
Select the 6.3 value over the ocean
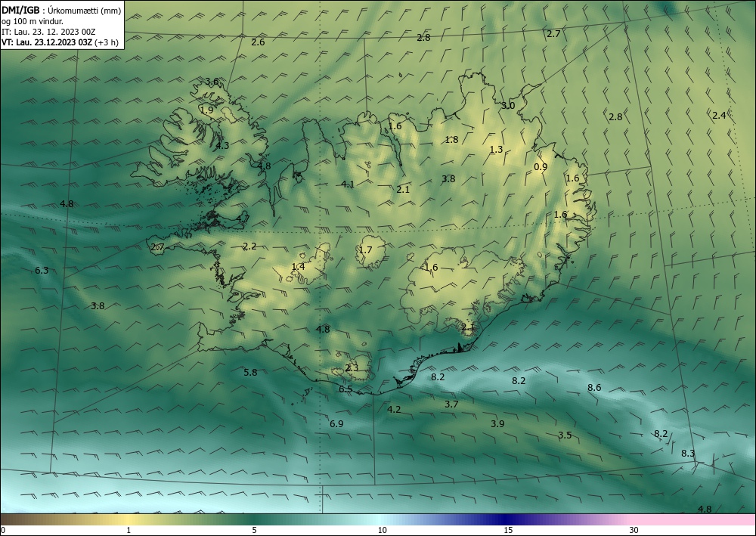click(x=42, y=271)
